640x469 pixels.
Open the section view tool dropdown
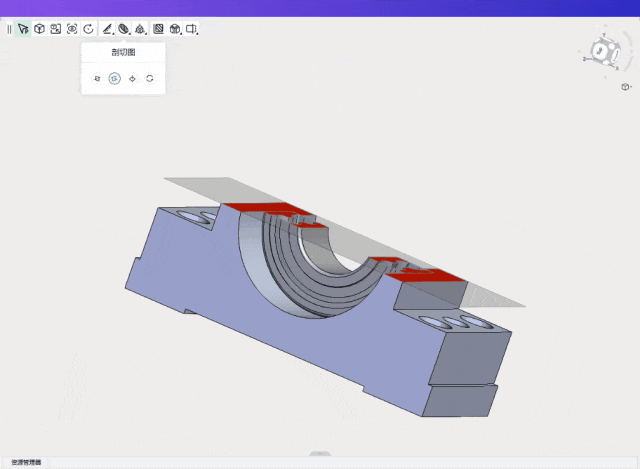click(123, 29)
